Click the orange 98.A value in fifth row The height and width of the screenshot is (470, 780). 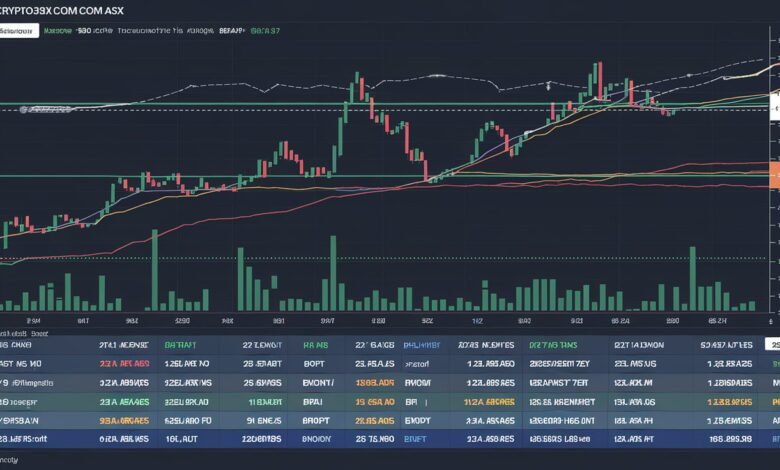point(124,421)
